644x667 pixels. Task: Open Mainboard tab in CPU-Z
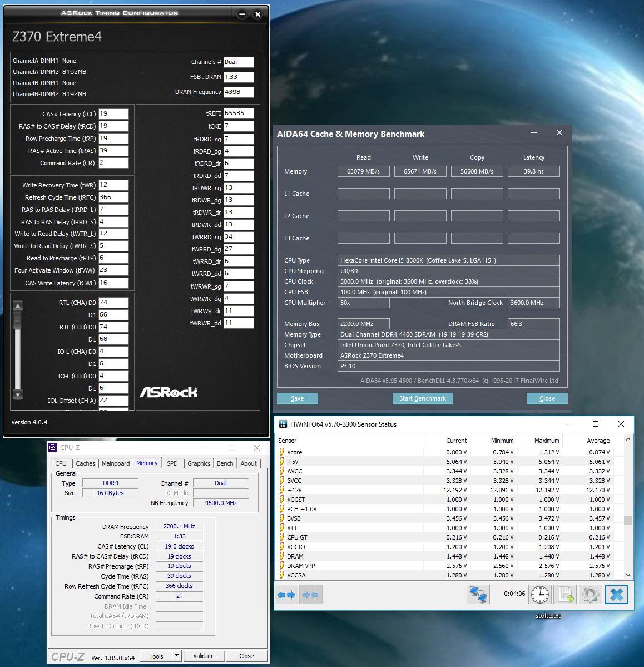[116, 463]
